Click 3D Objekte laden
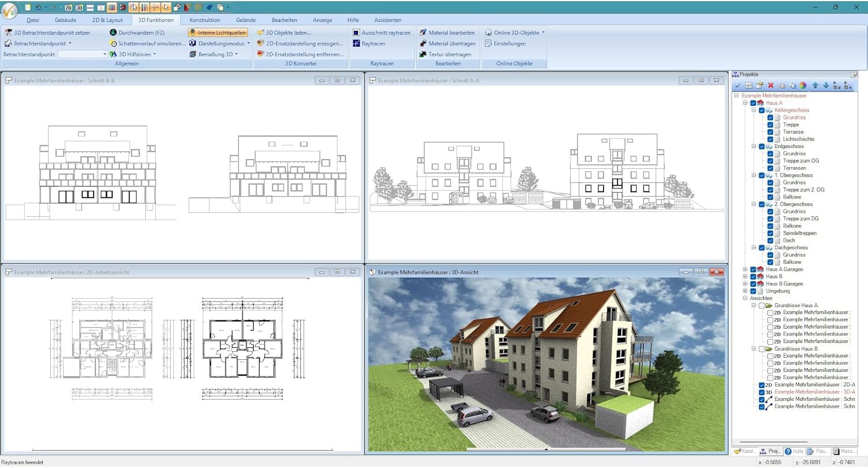The height and width of the screenshot is (468, 868). click(284, 33)
